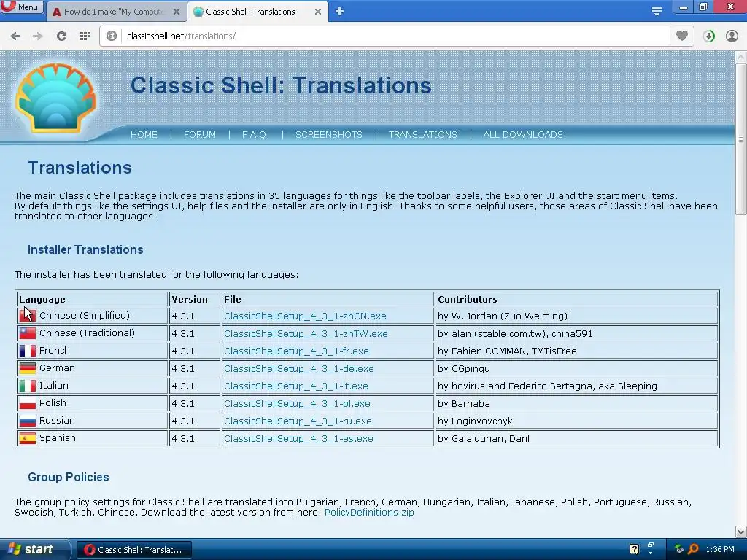Download ClassicShellSetup_4_3_1-it.exe

click(x=296, y=386)
